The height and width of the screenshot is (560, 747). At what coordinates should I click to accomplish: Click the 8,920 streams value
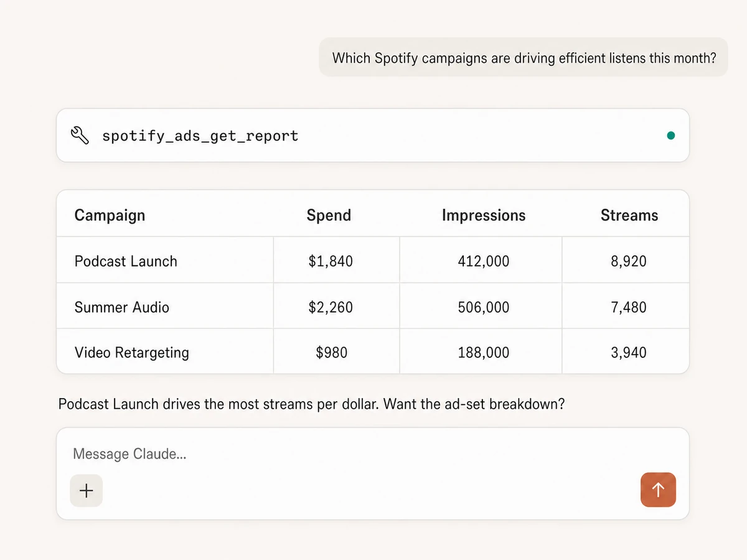pyautogui.click(x=629, y=261)
